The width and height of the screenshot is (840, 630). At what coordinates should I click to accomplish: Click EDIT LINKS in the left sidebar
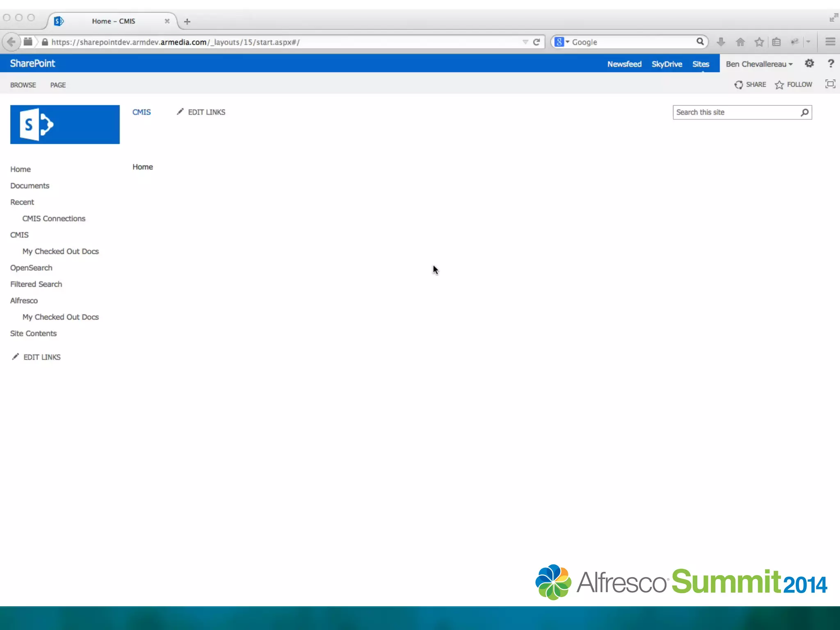(36, 357)
